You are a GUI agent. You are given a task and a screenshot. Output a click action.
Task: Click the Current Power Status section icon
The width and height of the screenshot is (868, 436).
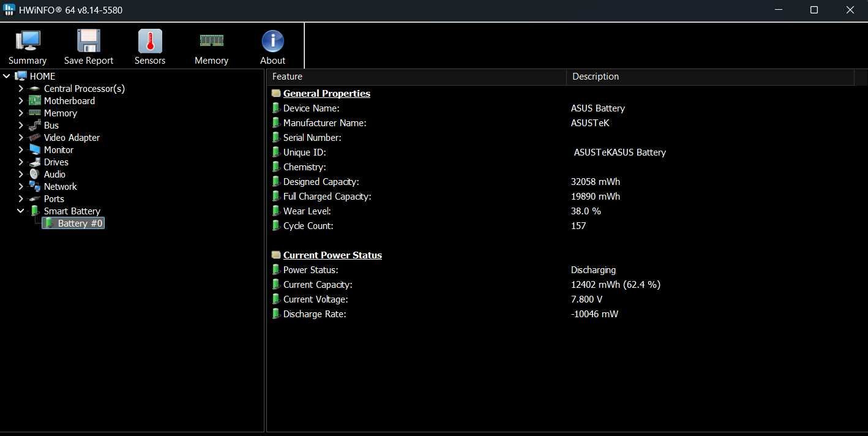[276, 255]
